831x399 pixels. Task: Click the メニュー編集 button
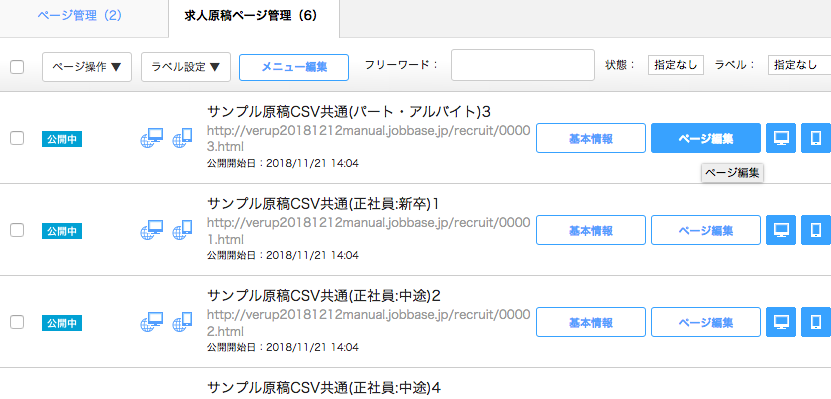(294, 67)
